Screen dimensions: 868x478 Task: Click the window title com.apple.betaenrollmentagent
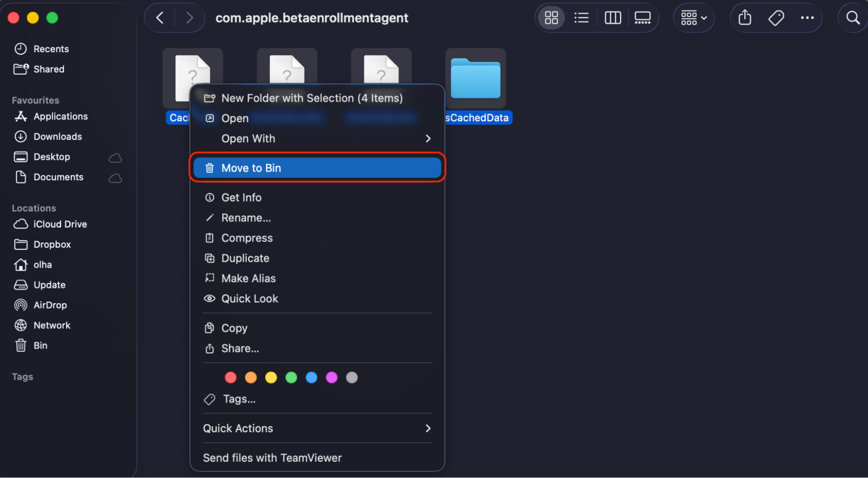[x=312, y=18]
